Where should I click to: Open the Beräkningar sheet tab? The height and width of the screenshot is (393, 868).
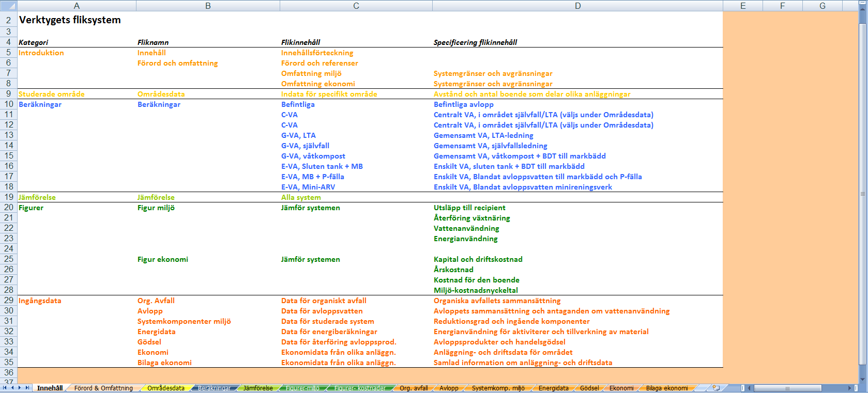coord(214,388)
